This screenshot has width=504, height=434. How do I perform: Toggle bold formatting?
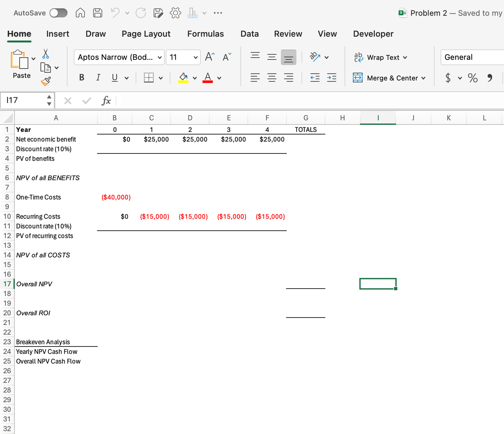81,77
